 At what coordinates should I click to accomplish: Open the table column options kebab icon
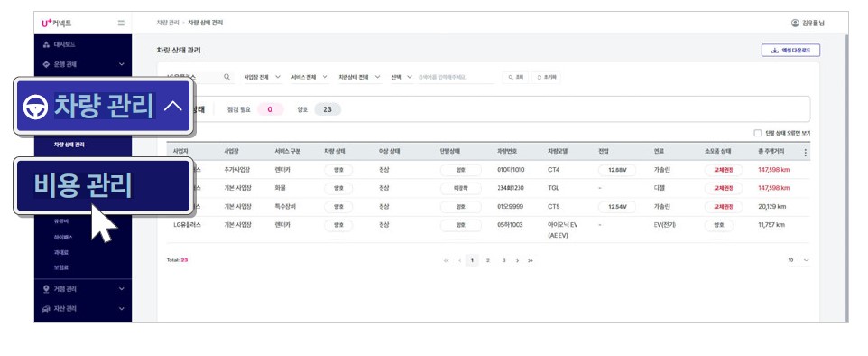(x=805, y=153)
